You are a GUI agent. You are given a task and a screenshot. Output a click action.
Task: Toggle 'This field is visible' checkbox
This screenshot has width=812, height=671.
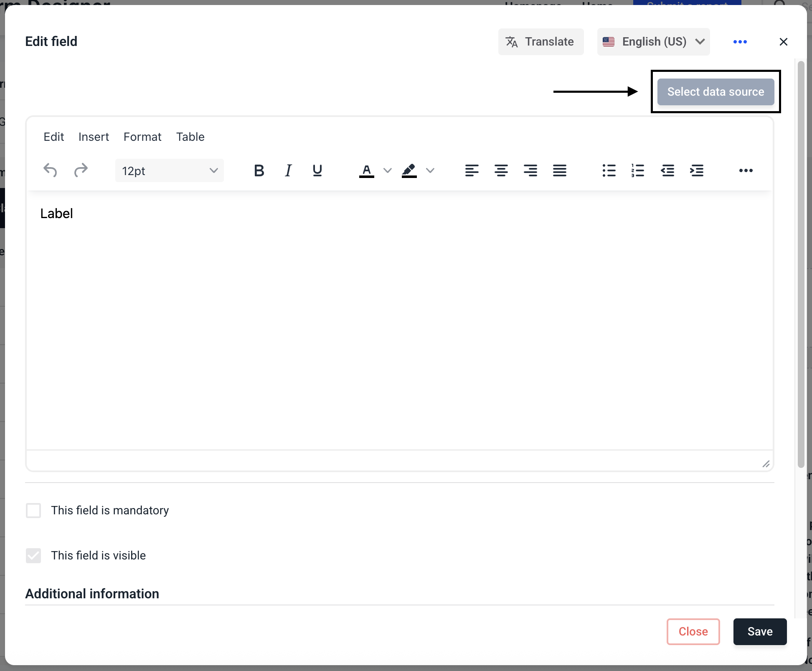pos(33,556)
